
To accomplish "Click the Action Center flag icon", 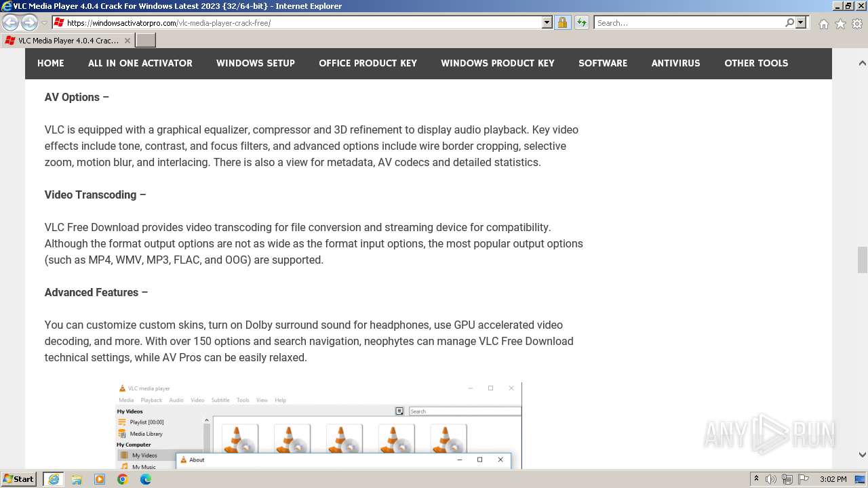I will [804, 479].
